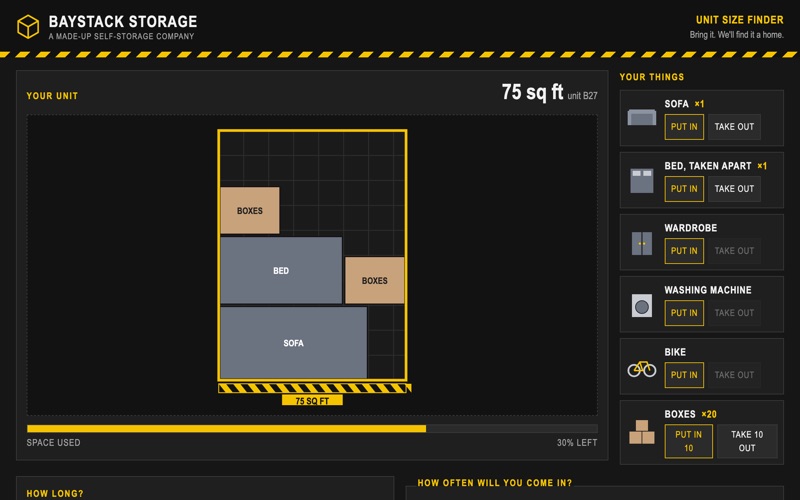
Task: Click the 75 SQ FT door label
Action: (x=312, y=401)
